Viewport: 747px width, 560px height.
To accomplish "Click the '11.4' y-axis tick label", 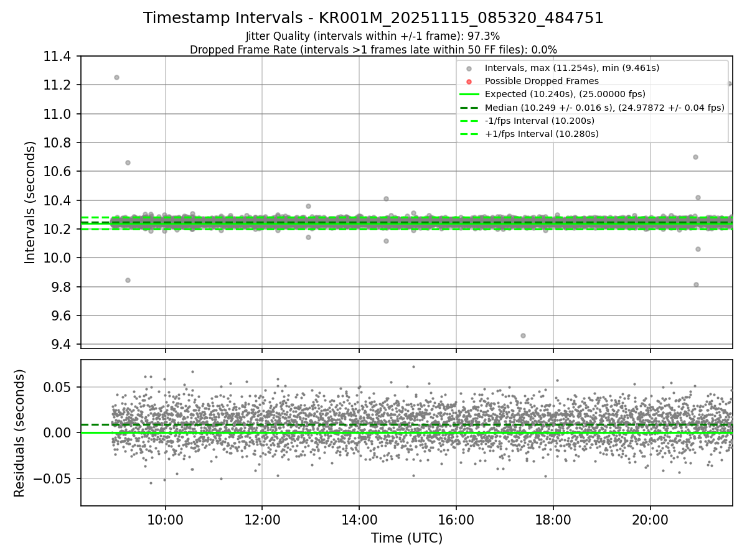I will (59, 57).
